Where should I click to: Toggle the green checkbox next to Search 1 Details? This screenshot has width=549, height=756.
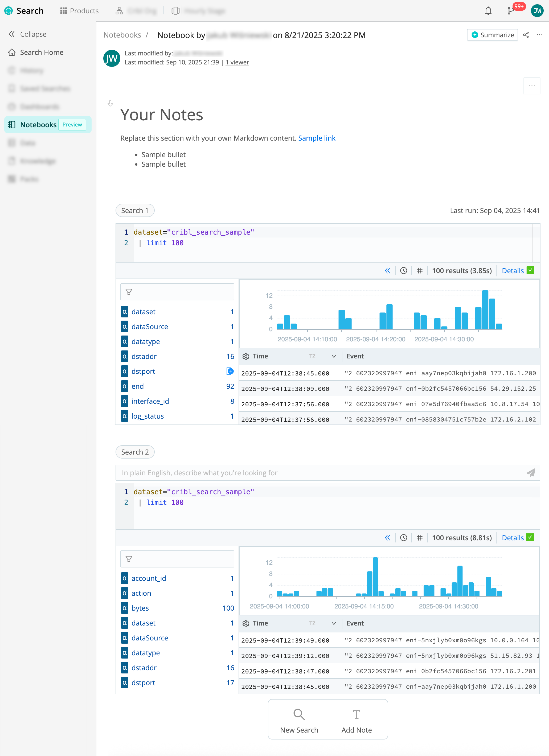click(530, 270)
